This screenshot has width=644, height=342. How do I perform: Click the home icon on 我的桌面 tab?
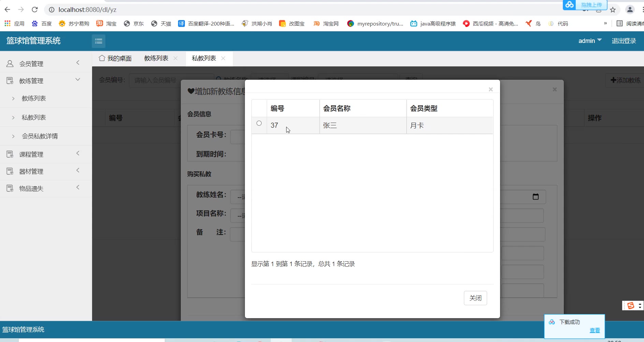pos(102,58)
